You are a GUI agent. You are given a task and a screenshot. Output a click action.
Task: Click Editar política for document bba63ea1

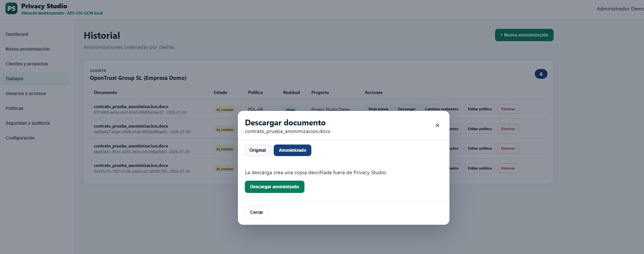480,148
